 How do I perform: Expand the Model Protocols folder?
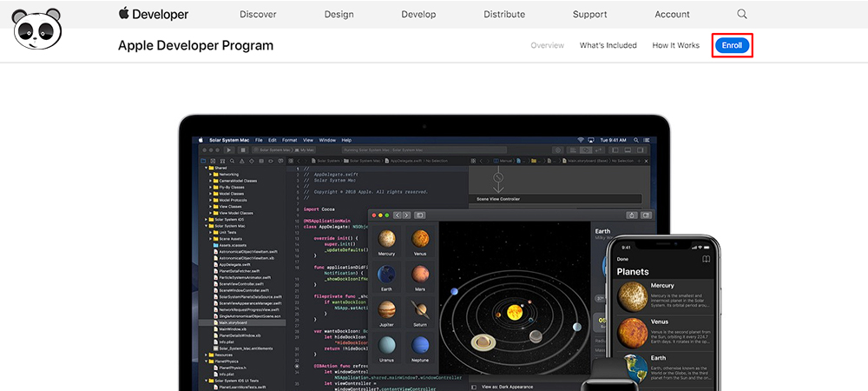210,200
